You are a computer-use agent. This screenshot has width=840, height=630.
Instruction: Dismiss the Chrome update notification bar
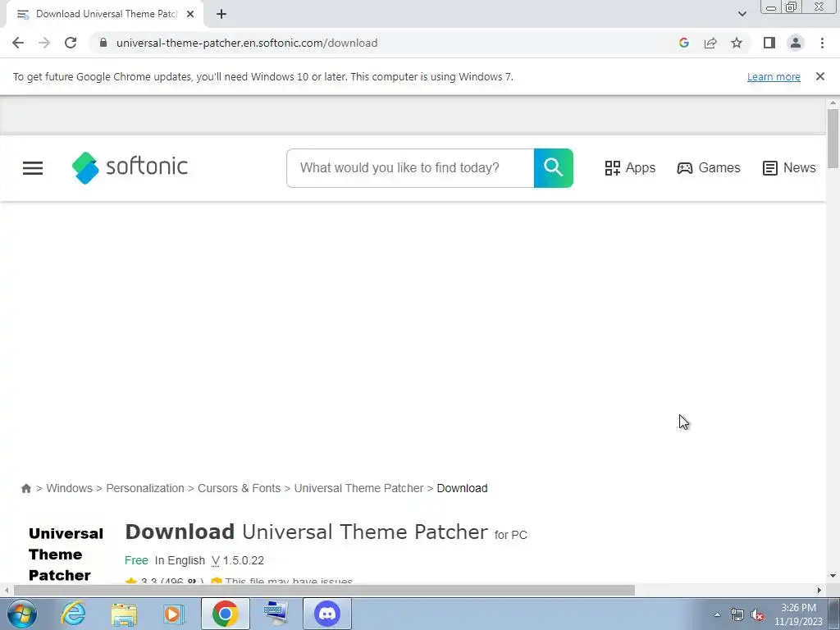click(820, 76)
